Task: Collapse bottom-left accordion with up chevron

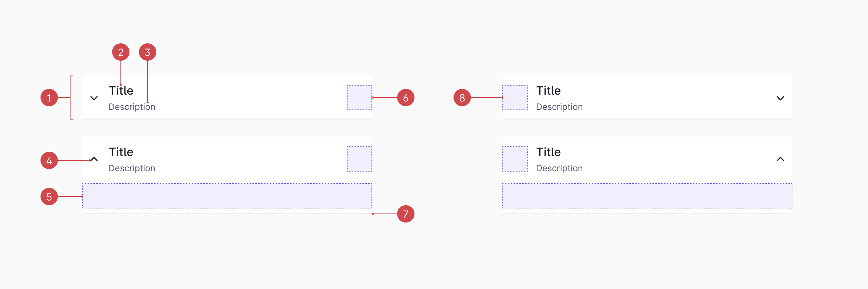Action: [x=94, y=159]
